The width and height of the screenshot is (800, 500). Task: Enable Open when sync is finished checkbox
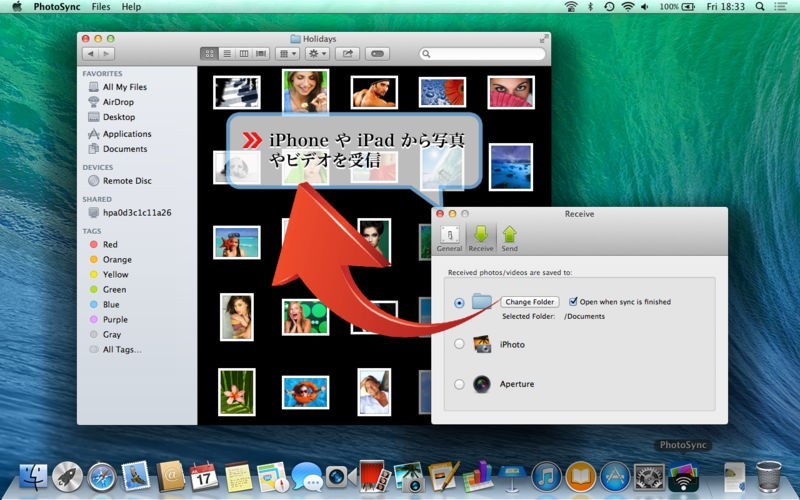(573, 301)
